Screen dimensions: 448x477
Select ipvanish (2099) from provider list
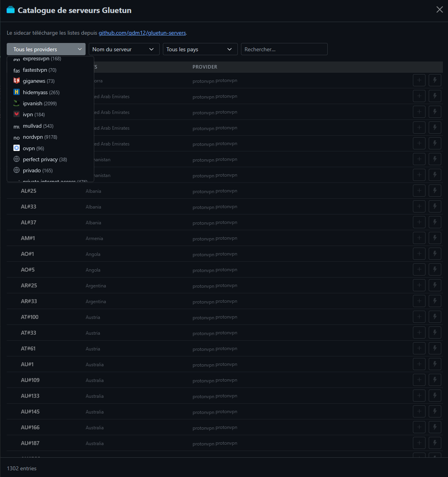click(x=50, y=103)
